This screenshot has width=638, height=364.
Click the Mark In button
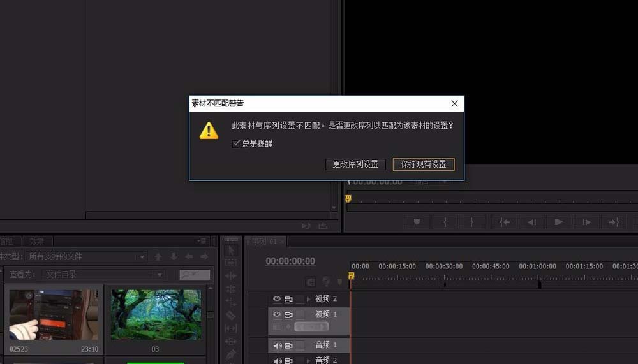(x=445, y=222)
